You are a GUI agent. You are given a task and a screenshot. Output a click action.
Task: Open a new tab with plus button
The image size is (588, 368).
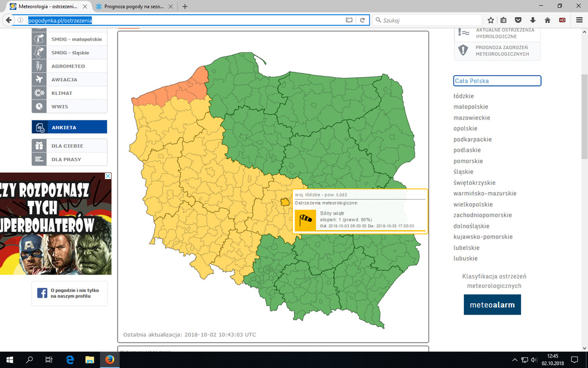coord(185,6)
